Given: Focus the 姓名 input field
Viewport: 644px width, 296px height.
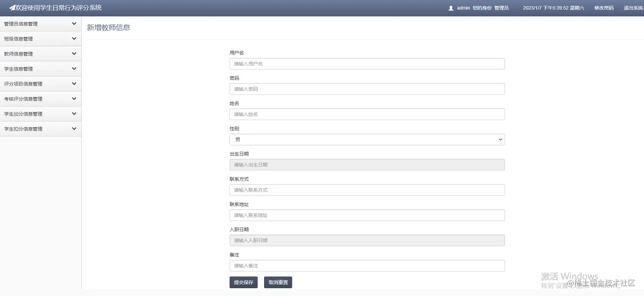Looking at the screenshot, I should click(x=367, y=114).
